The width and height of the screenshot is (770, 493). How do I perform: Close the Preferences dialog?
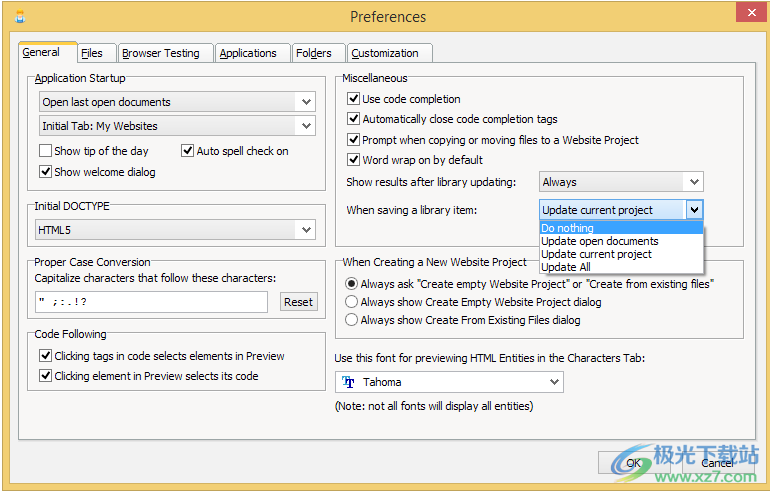click(751, 13)
